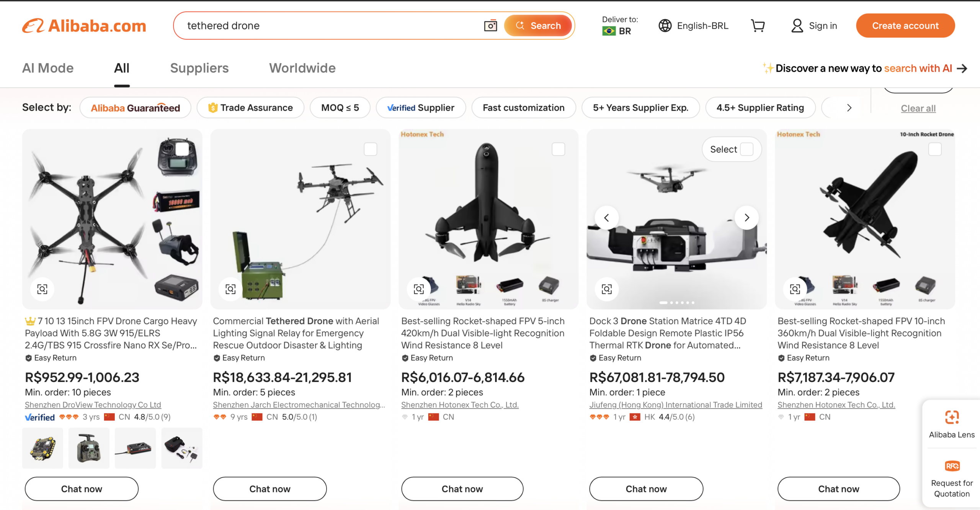Viewport: 980px width, 510px height.
Task: Open image search on Commercial Tethered Drone photo
Action: tap(230, 289)
